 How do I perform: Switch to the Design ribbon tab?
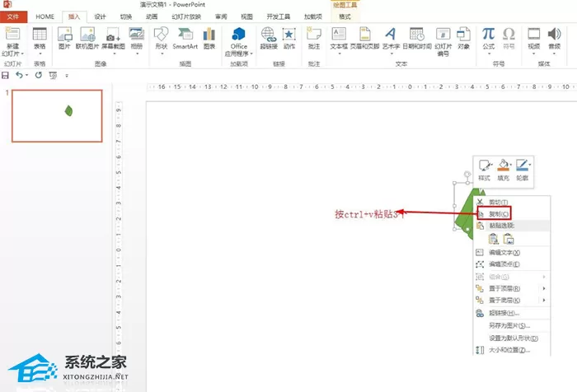tap(100, 16)
